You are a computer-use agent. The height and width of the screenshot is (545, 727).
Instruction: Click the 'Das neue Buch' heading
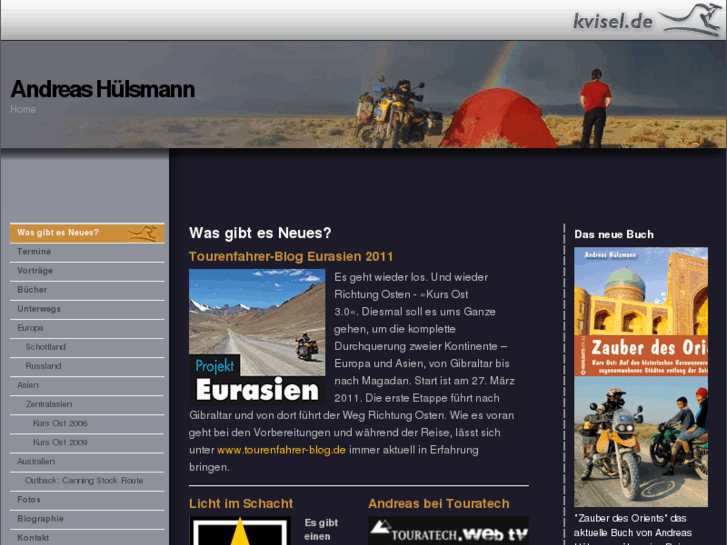coord(614,235)
